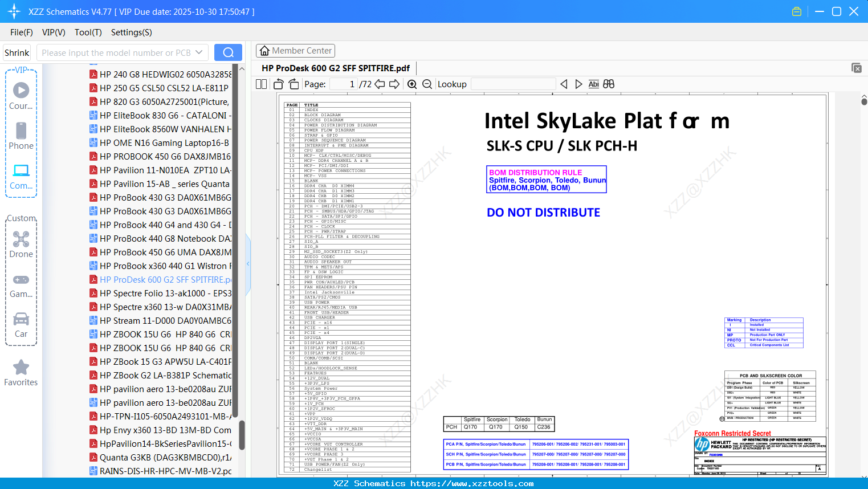Screen dimensions: 868x489
Task: Click the yellow VIP gift icon in title bar
Action: click(x=797, y=11)
